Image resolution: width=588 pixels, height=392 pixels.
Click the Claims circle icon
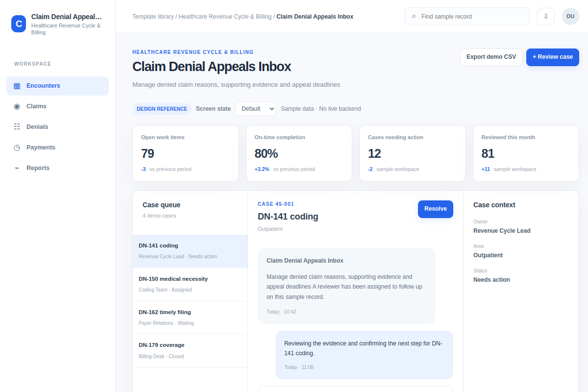tap(17, 106)
